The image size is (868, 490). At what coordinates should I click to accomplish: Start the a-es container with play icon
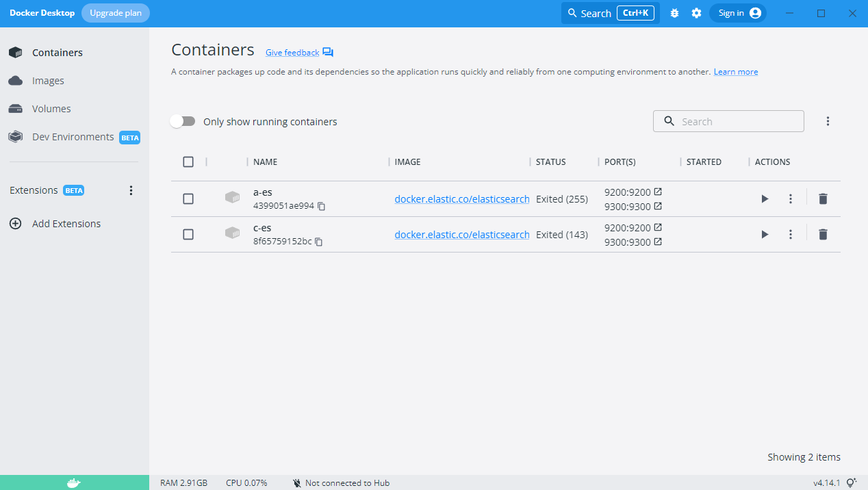[765, 198]
